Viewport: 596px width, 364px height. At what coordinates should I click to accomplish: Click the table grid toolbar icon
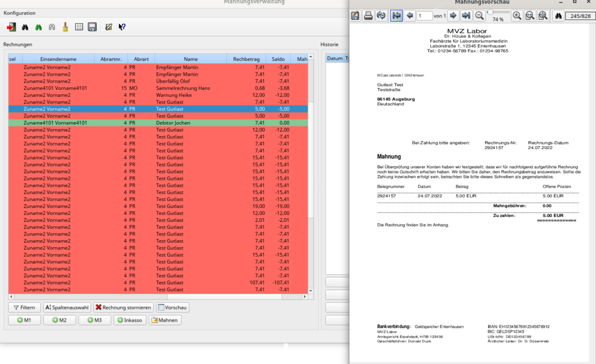[79, 27]
